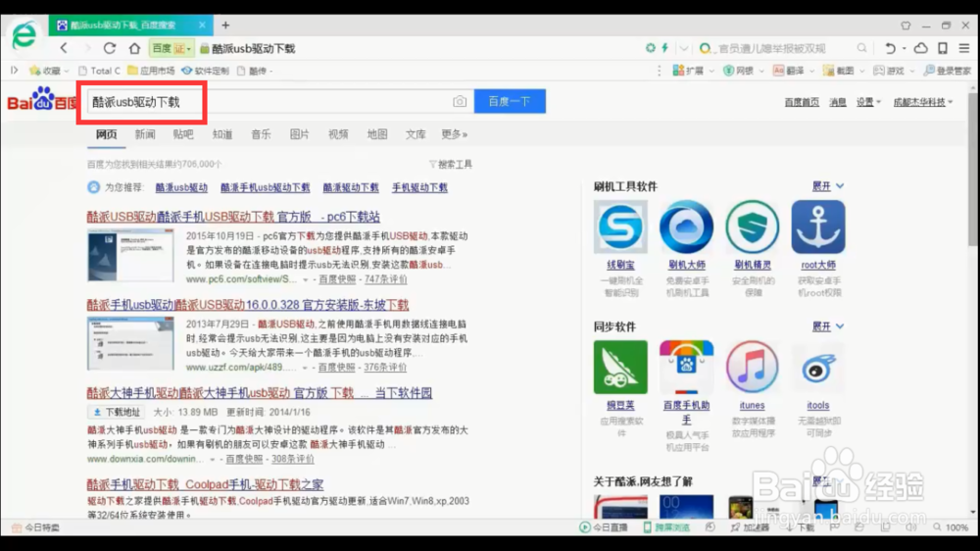The height and width of the screenshot is (551, 980).
Task: Click the suggested 手机驱动下载 link
Action: (419, 187)
